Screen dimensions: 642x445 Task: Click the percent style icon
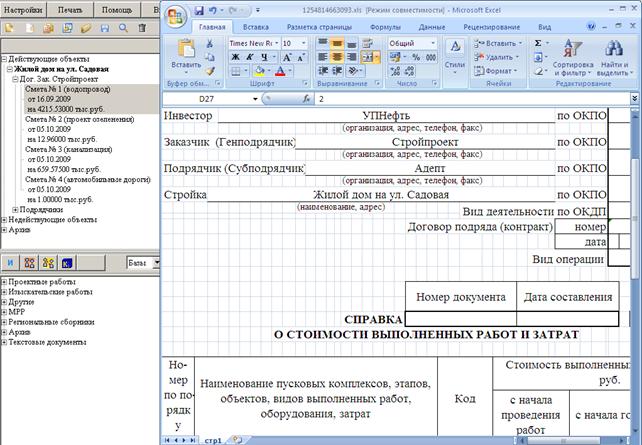[x=416, y=57]
